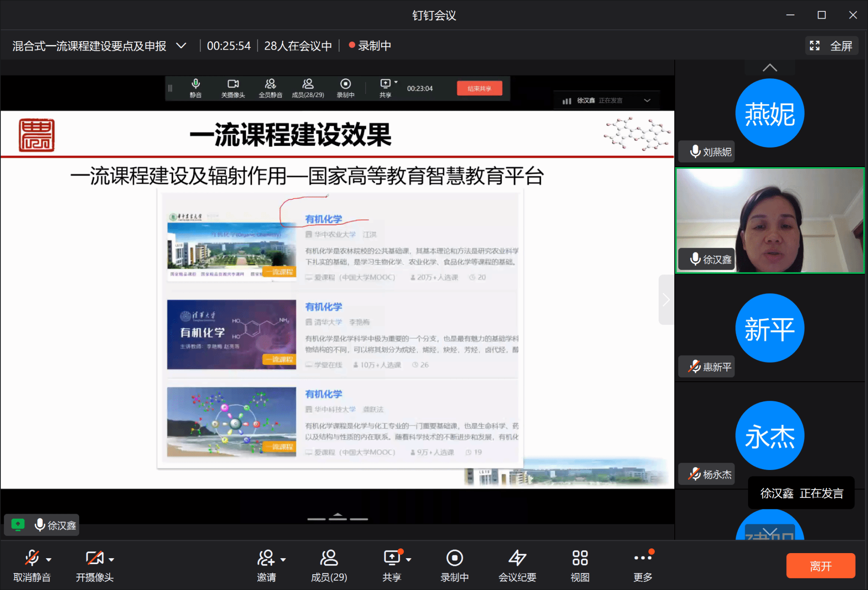
Task: Click the 共享 screen share icon
Action: point(392,558)
